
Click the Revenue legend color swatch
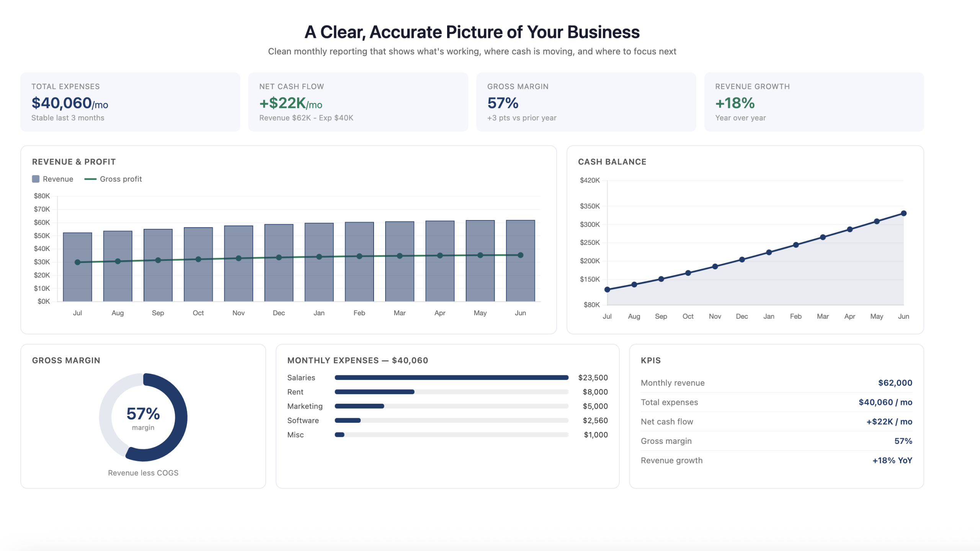point(36,179)
